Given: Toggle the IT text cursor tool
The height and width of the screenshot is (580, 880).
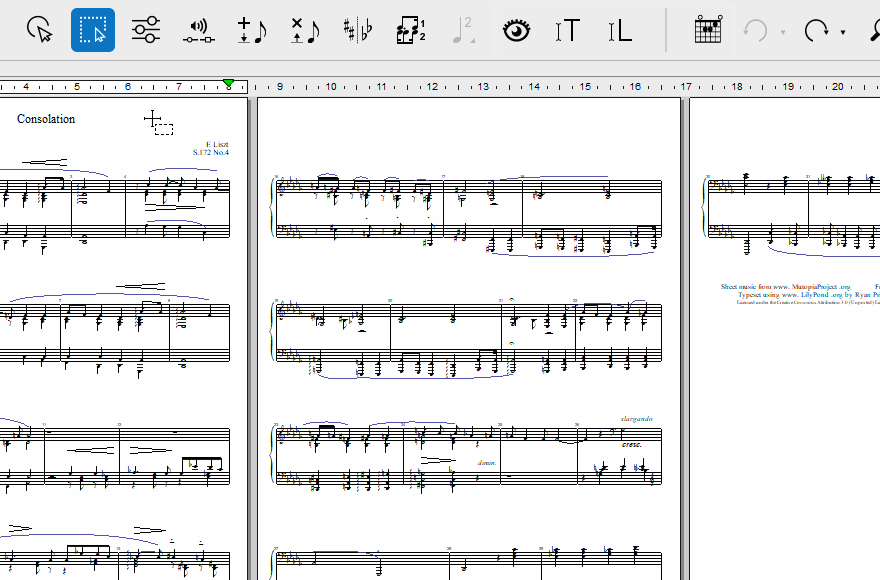Looking at the screenshot, I should (568, 30).
